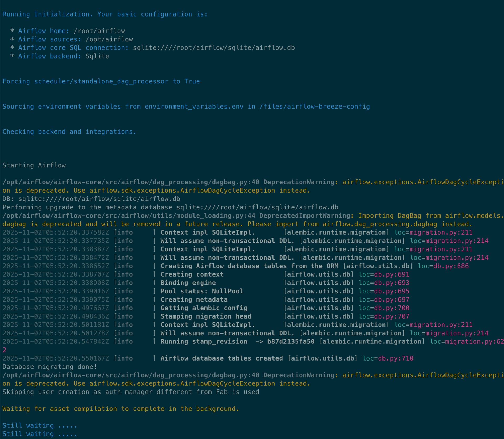Click 'Checking backend and integrations.' text
The height and width of the screenshot is (439, 504).
[69, 132]
